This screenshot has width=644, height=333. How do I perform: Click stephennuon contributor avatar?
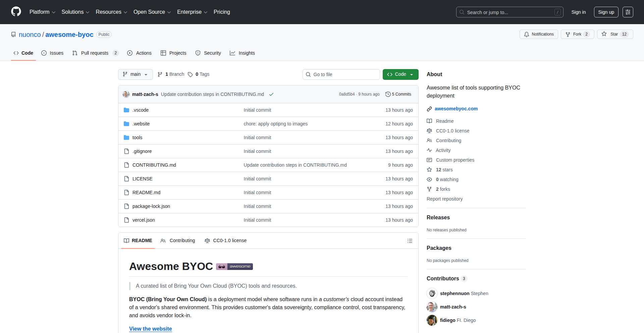[432, 293]
